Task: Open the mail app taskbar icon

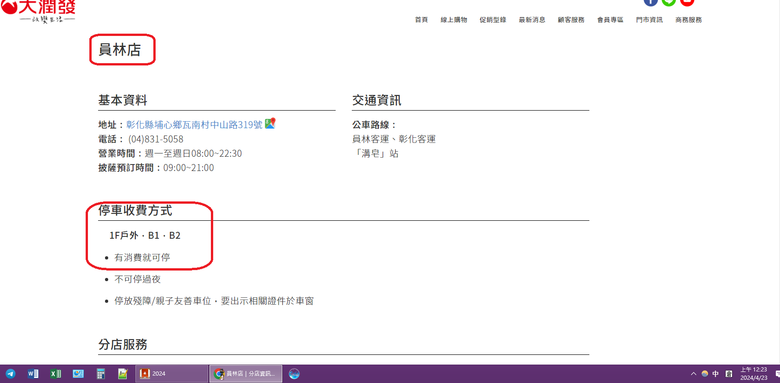Action: point(78,374)
